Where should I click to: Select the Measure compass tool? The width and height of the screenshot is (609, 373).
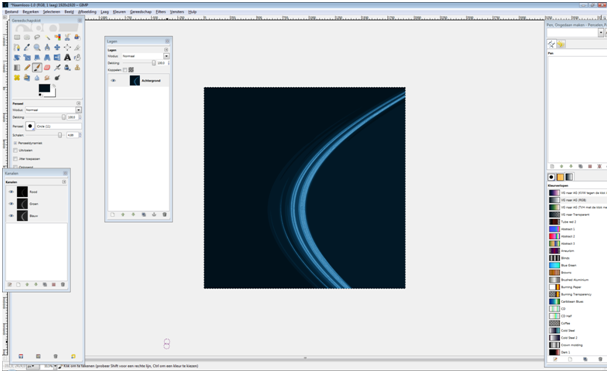pos(47,47)
